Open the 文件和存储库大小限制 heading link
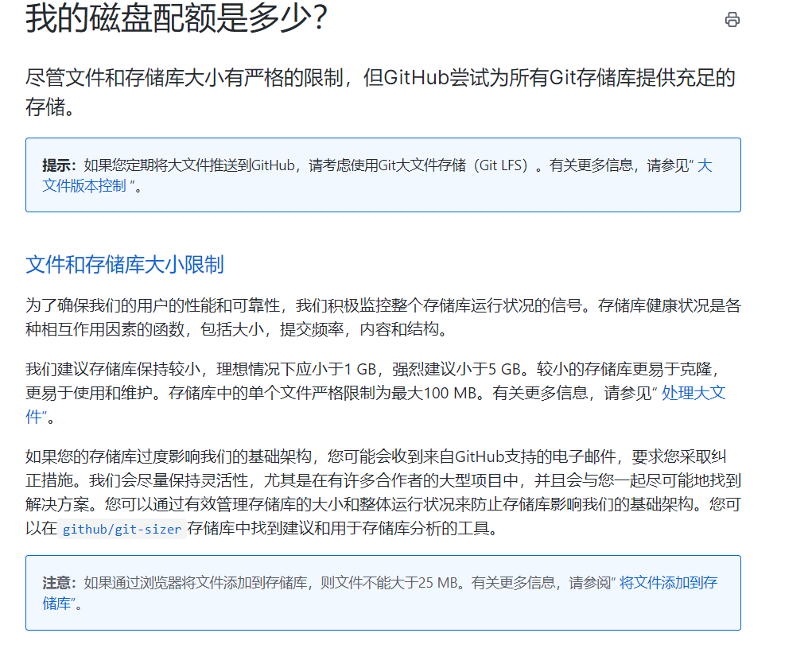 point(124,264)
